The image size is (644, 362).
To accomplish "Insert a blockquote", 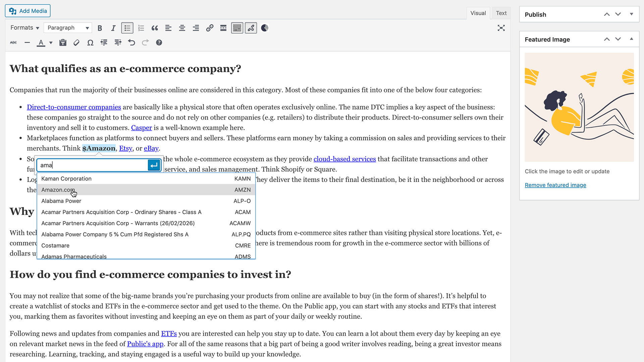I will coord(155,28).
